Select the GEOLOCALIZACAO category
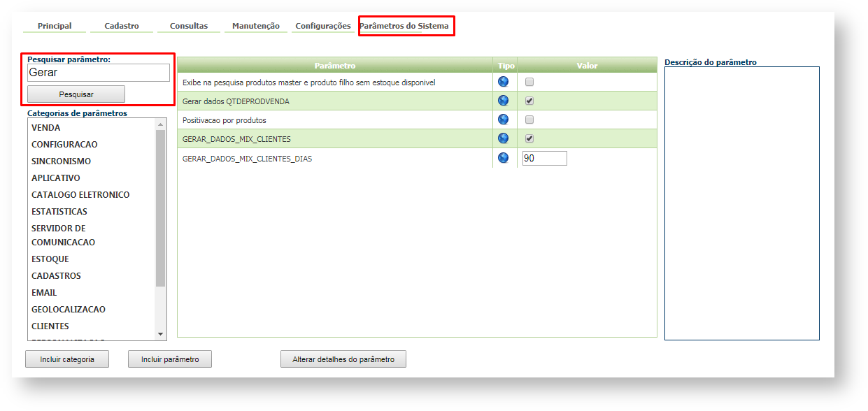 point(69,310)
